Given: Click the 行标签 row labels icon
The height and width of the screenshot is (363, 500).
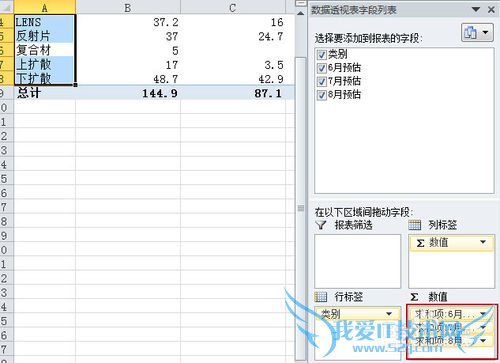Looking at the screenshot, I should point(321,297).
